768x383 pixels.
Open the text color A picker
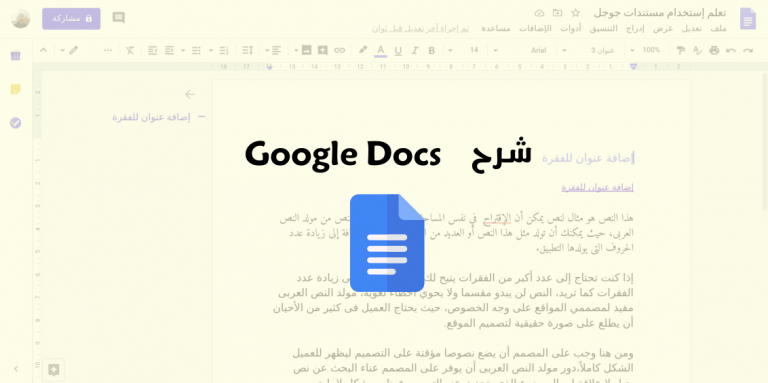pyautogui.click(x=381, y=50)
